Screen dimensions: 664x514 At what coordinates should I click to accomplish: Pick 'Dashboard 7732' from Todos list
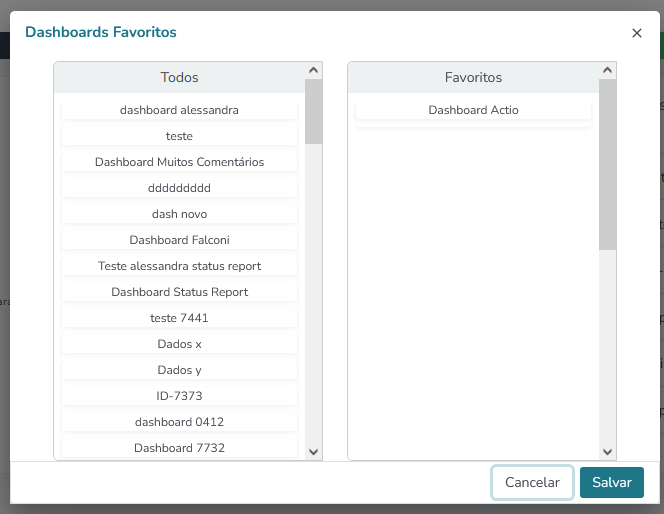pos(179,448)
